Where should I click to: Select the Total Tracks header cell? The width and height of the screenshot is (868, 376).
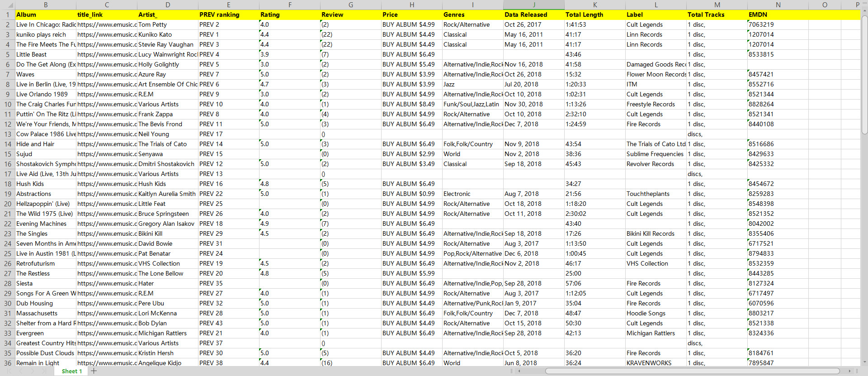[x=717, y=14]
